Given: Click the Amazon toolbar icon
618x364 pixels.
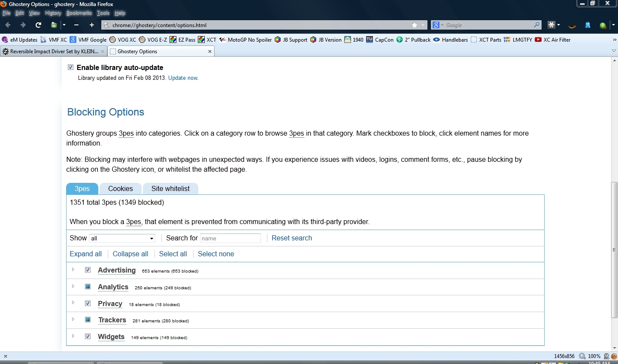Looking at the screenshot, I should [x=572, y=25].
